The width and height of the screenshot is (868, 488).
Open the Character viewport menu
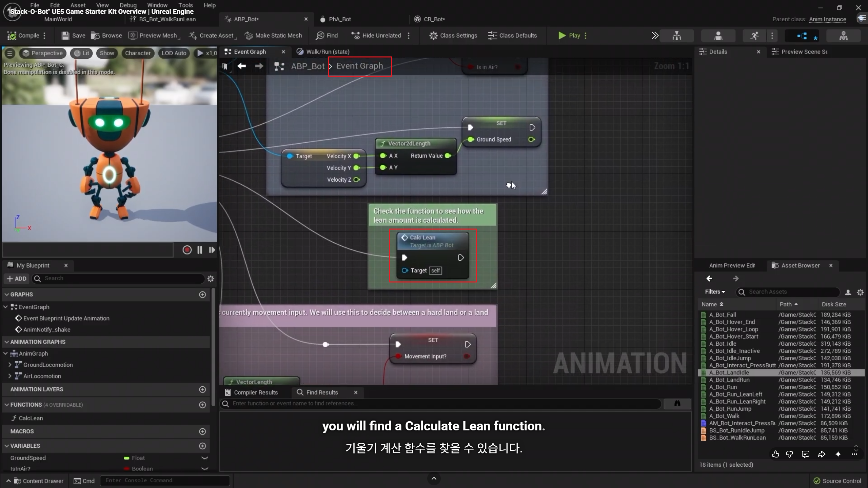(138, 53)
